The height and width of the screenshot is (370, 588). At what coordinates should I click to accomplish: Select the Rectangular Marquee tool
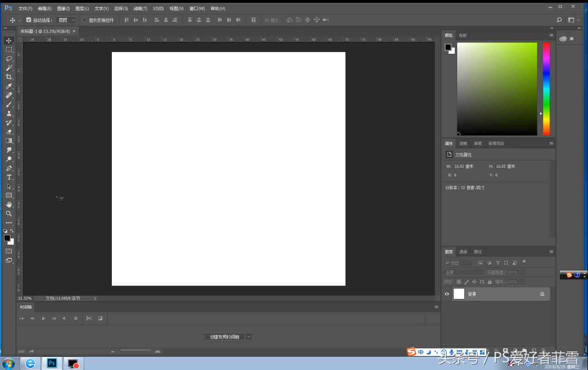pos(9,50)
